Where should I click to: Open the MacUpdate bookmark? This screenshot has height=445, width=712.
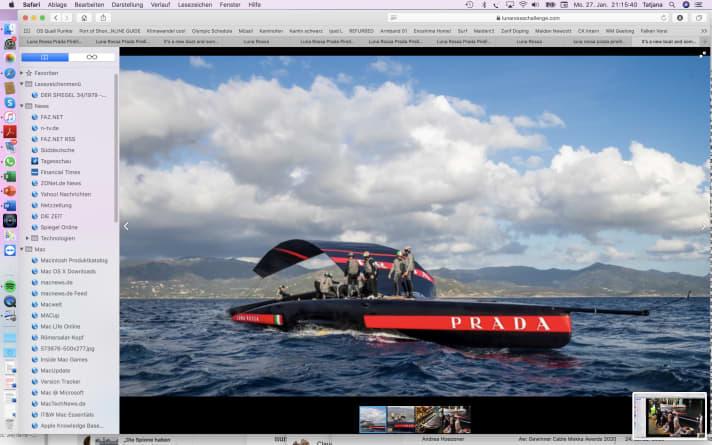click(x=51, y=371)
